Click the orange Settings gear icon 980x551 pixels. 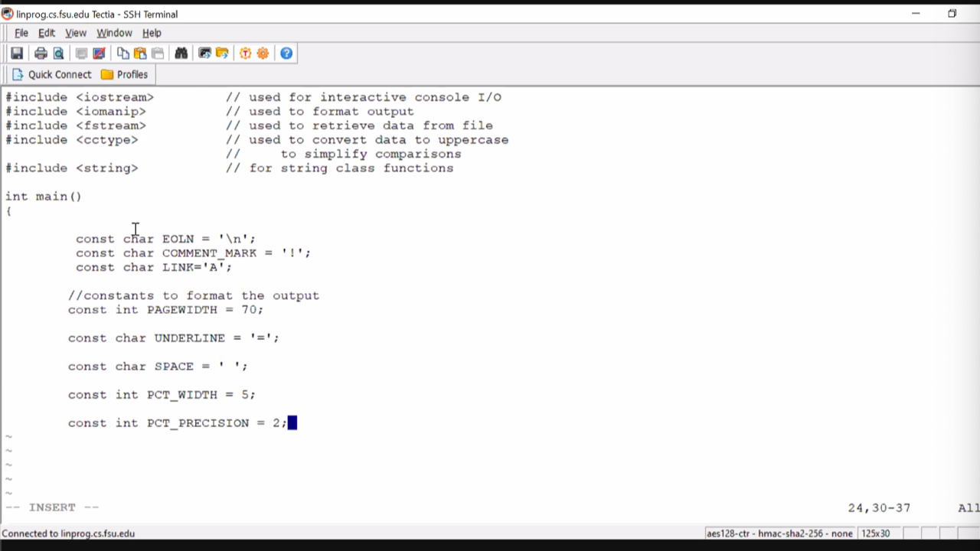263,53
